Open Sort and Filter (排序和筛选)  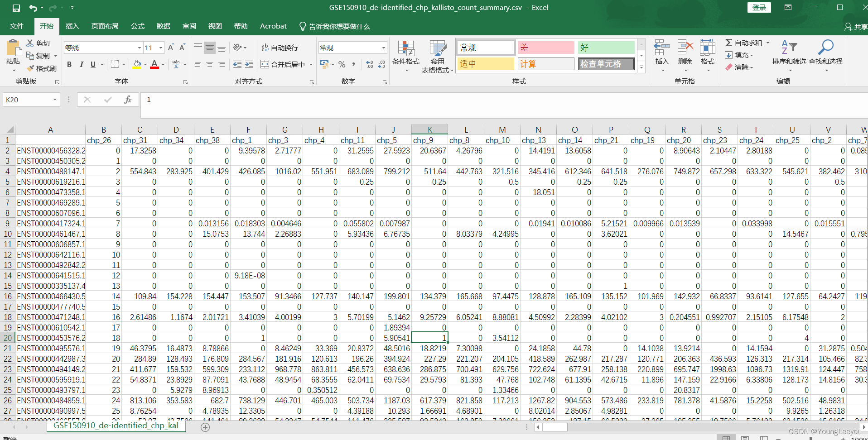pyautogui.click(x=789, y=55)
